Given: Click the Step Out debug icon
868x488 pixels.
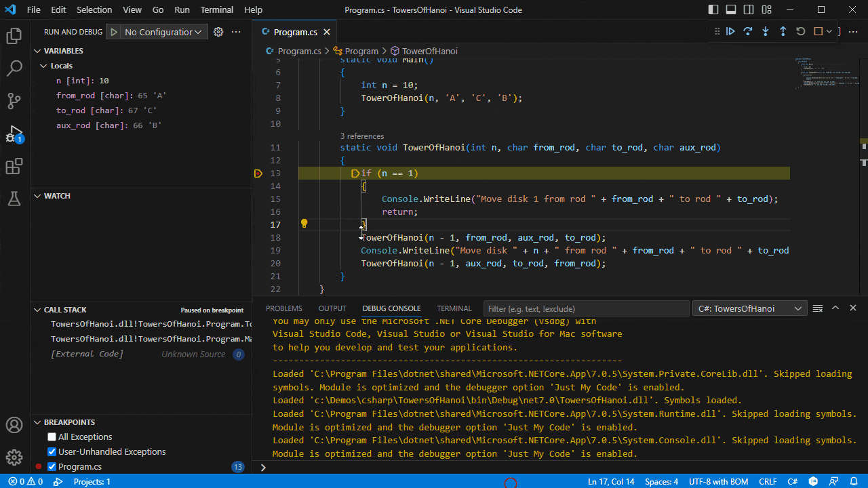Looking at the screenshot, I should [x=782, y=31].
